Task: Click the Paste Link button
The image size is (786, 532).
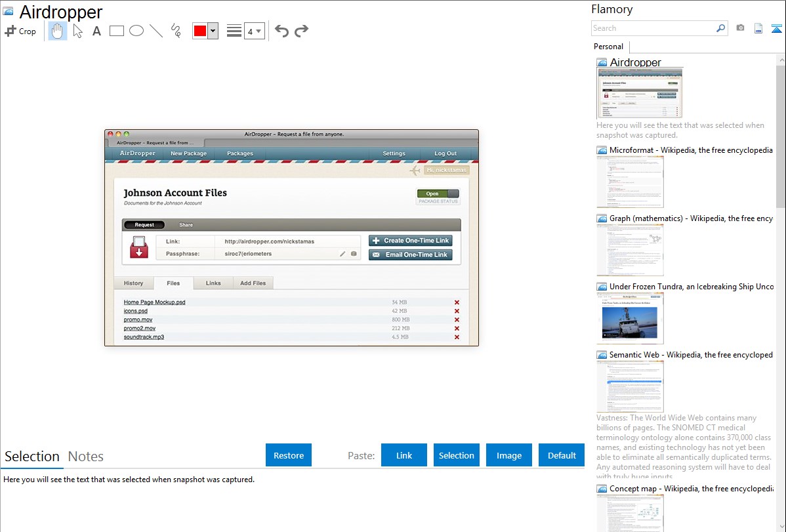Action: coord(404,455)
